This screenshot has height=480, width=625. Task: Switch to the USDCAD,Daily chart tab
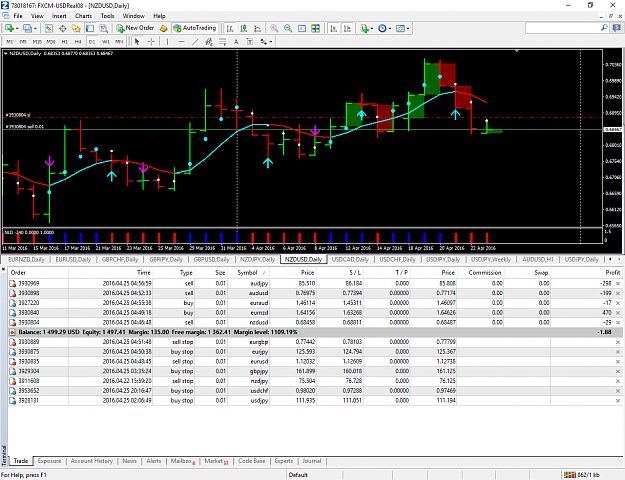point(350,259)
